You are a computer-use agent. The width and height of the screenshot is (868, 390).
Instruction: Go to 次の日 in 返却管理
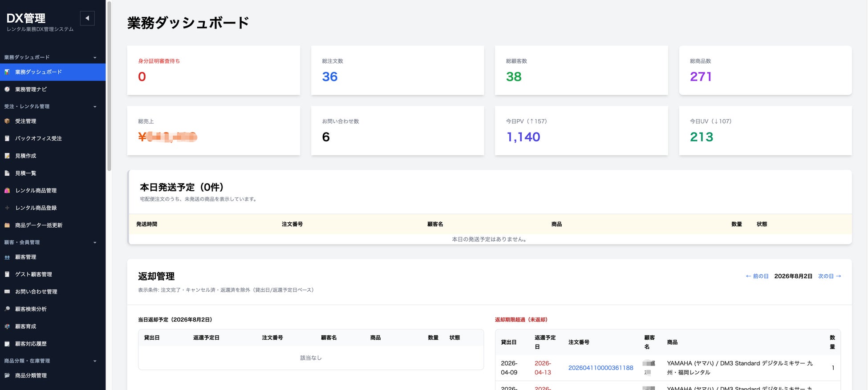tap(830, 276)
